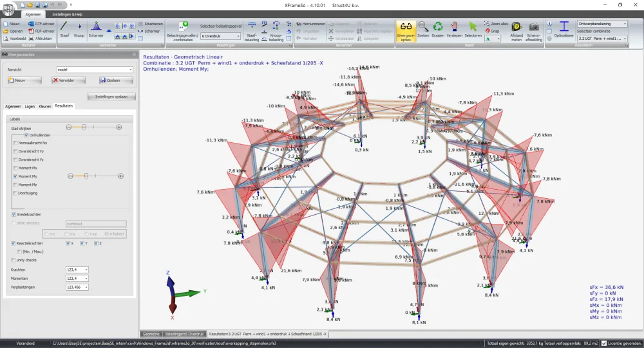Click the XFrame3d application logo button

pos(8,9)
